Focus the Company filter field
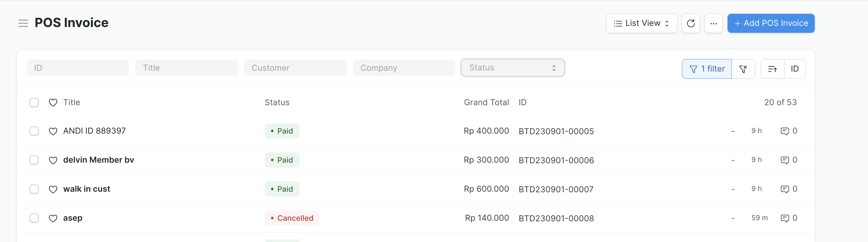Viewport: 868px width, 242px height. 404,68
